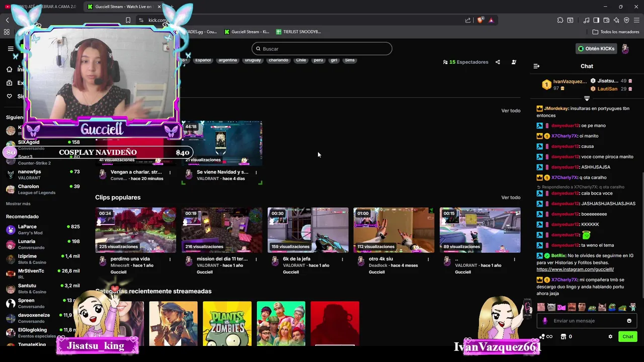Open options menu for '6k de la jefa' clip

pyautogui.click(x=342, y=259)
